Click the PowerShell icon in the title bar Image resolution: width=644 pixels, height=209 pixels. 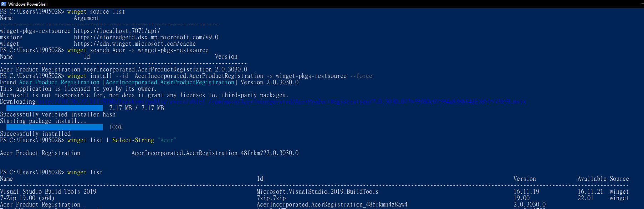(4, 4)
